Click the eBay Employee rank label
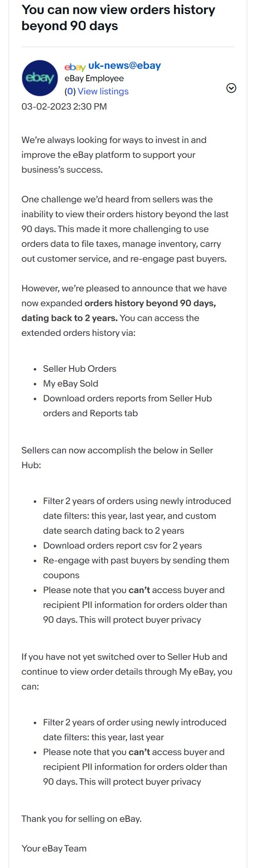Screen dimensions: 256x868 click(94, 78)
